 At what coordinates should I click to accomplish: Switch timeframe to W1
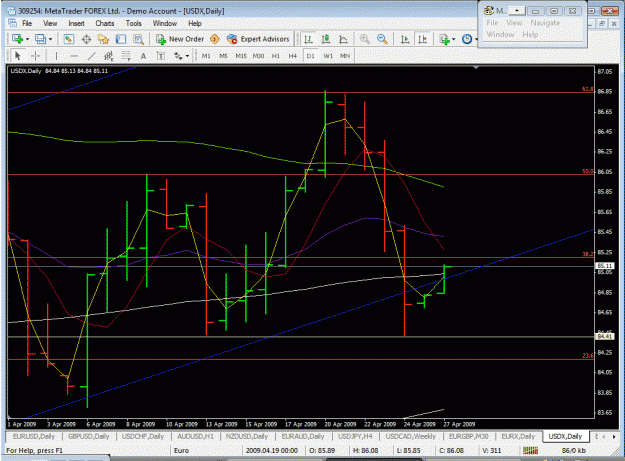coord(328,56)
